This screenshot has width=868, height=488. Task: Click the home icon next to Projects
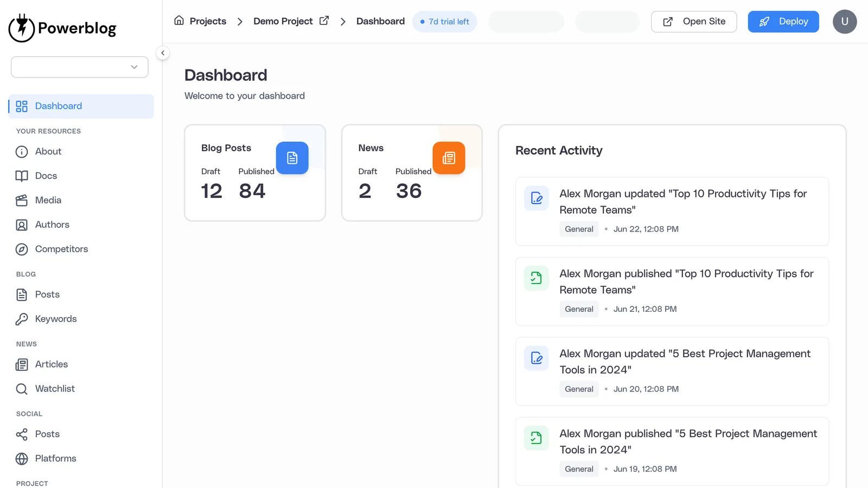179,21
